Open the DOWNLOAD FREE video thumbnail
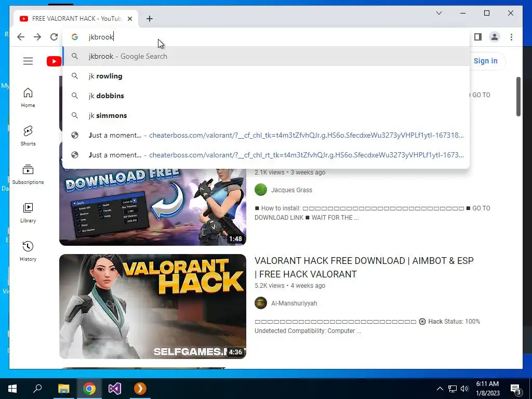 153,207
